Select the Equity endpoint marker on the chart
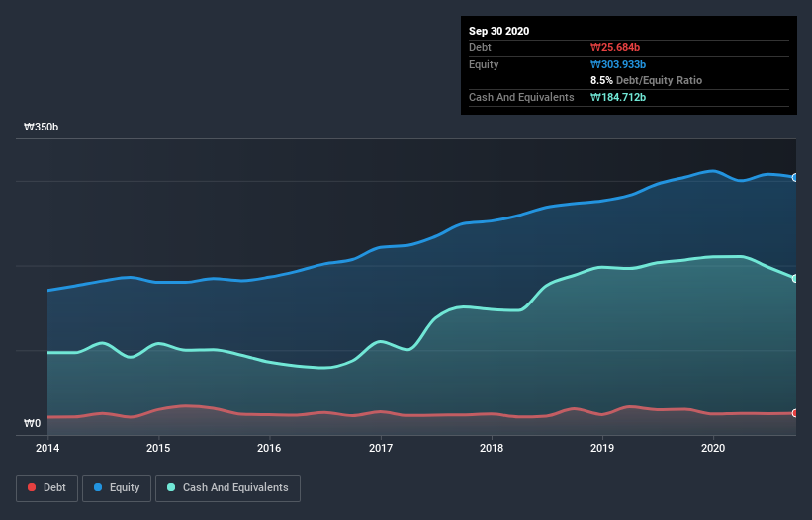812x520 pixels. pos(795,178)
